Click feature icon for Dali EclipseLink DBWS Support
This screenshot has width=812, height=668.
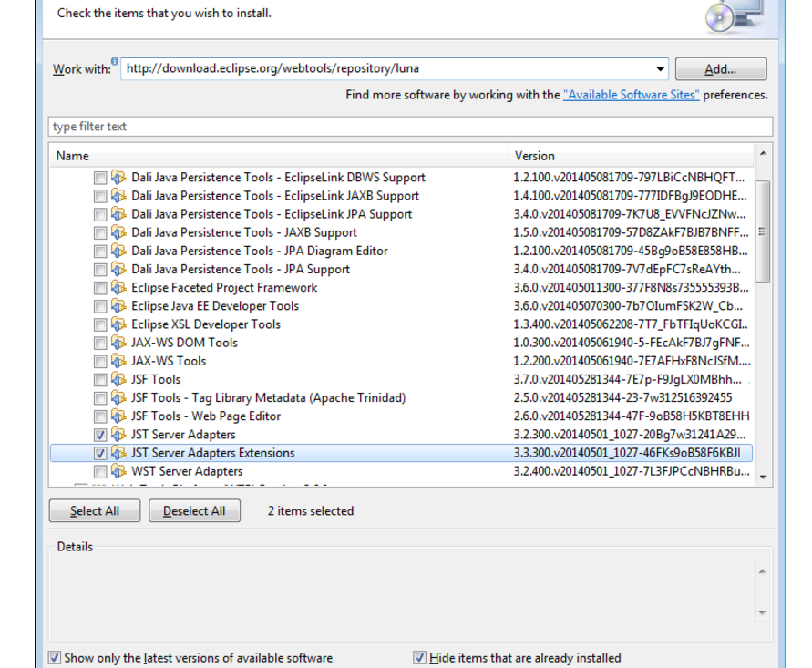point(118,178)
